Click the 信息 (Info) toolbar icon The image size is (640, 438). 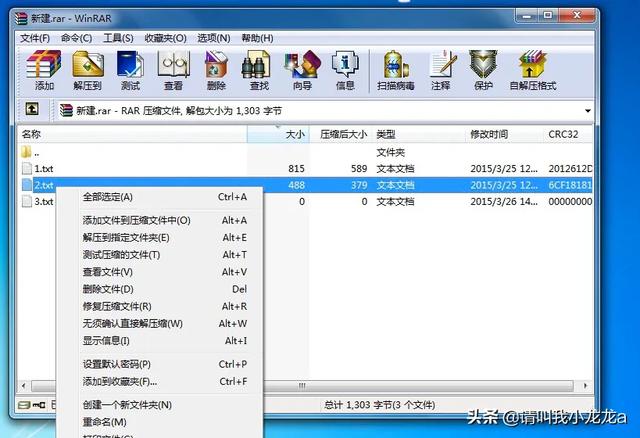(345, 64)
